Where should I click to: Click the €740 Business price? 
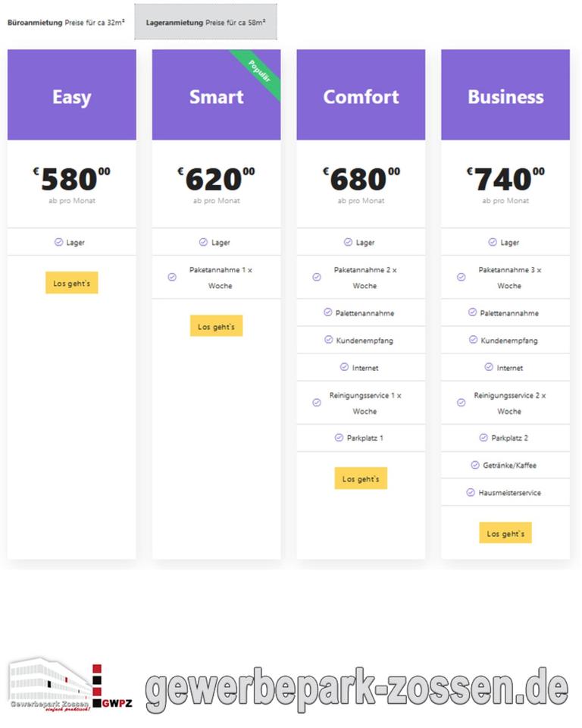click(505, 179)
